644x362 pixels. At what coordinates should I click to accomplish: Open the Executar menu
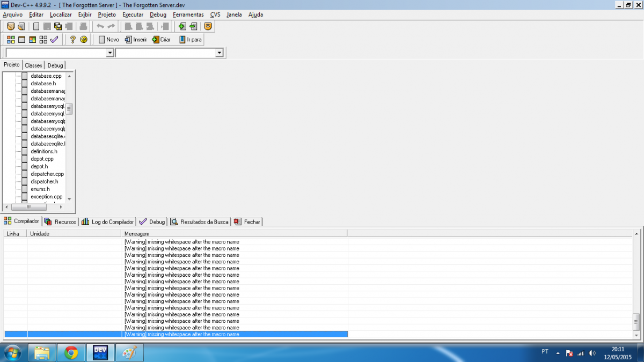133,14
